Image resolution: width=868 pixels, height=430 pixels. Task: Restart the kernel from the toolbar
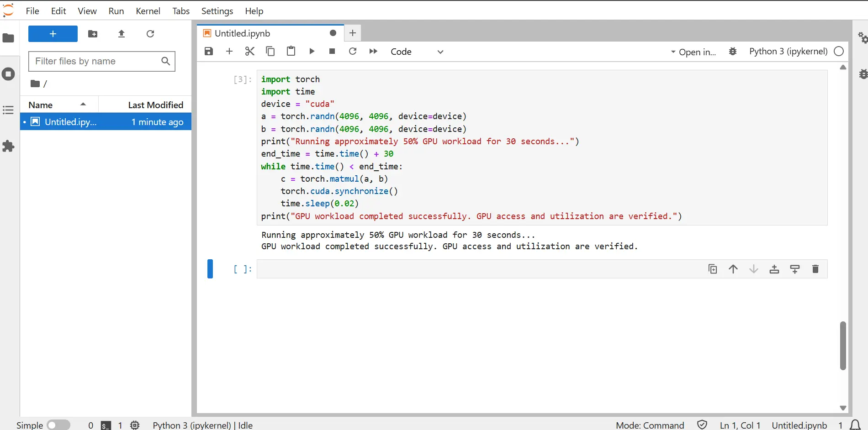coord(353,51)
